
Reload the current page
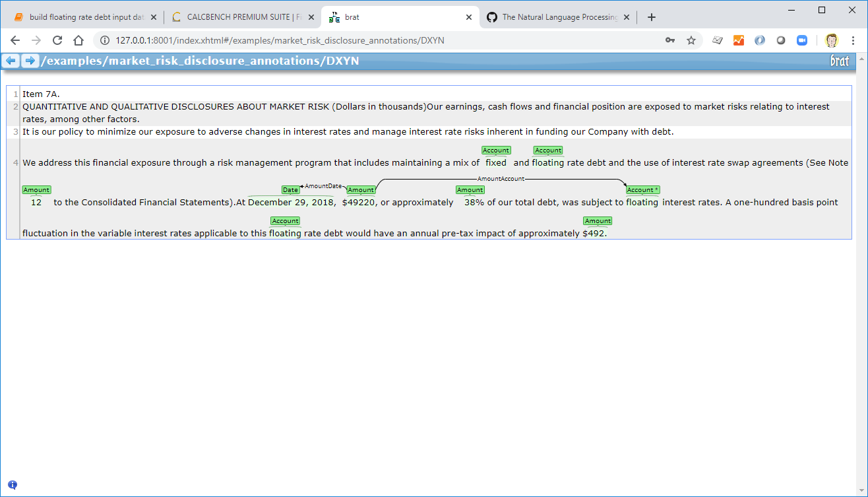[57, 40]
